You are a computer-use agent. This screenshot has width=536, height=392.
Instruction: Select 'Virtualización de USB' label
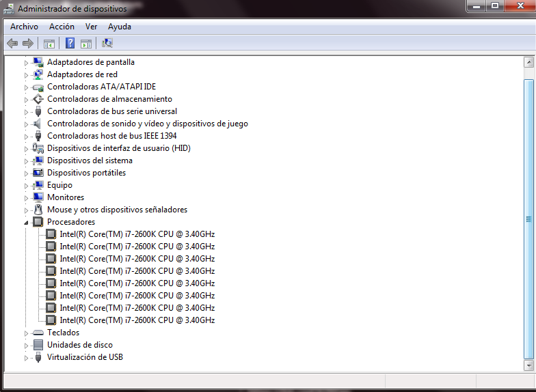tap(85, 357)
